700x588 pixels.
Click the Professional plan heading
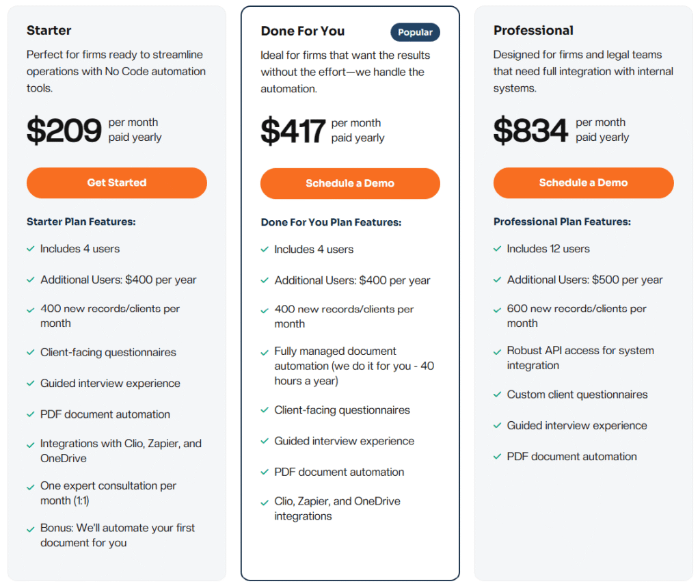click(x=533, y=30)
